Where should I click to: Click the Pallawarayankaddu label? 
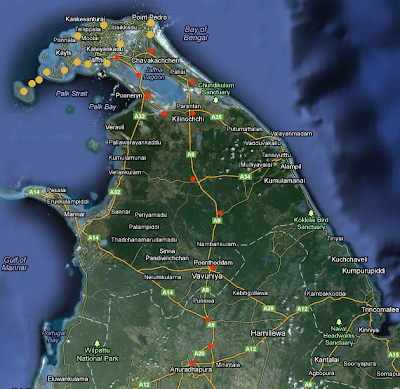click(x=135, y=142)
